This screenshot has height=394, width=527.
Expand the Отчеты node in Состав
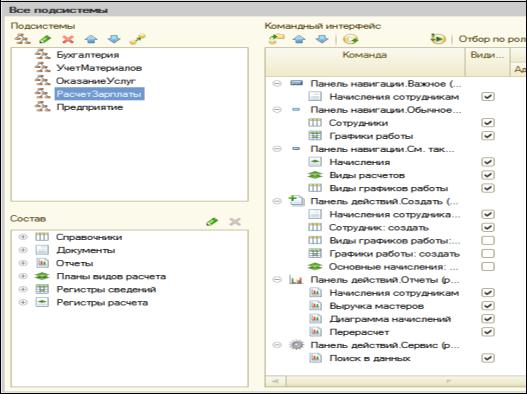23,263
